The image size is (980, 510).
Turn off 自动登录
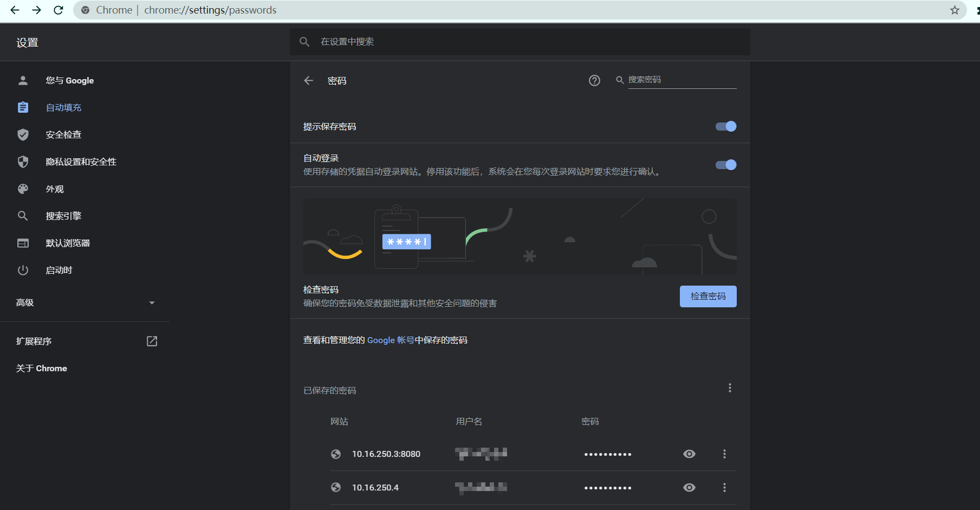point(725,165)
